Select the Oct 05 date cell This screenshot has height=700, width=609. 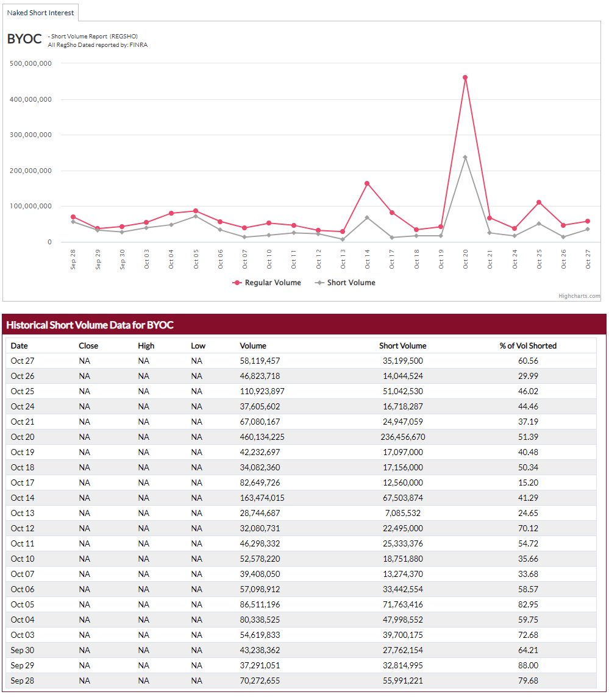click(23, 604)
